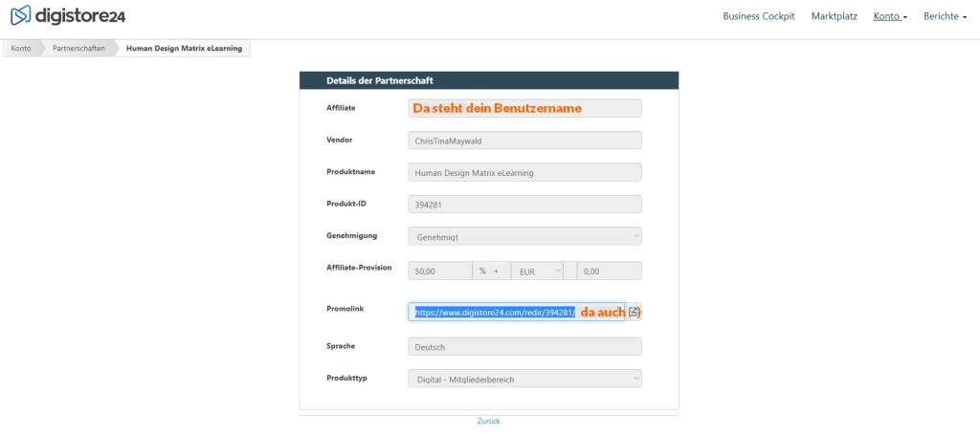The height and width of the screenshot is (434, 980).
Task: Click the 50,00 Affiliate-Provision percentage field
Action: 439,271
